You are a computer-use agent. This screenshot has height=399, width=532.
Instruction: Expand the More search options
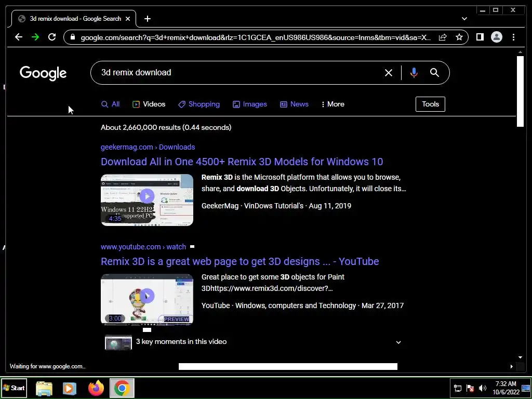point(333,104)
